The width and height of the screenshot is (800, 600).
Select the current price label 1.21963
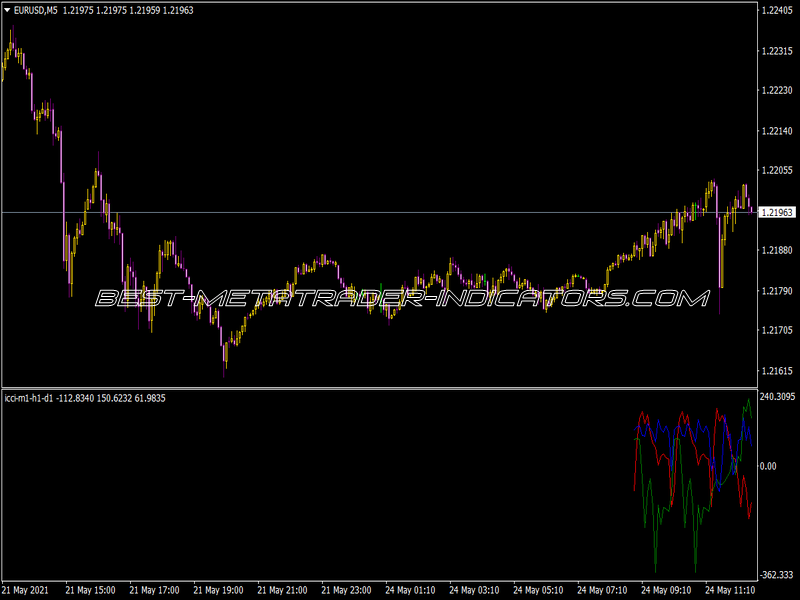click(x=777, y=212)
